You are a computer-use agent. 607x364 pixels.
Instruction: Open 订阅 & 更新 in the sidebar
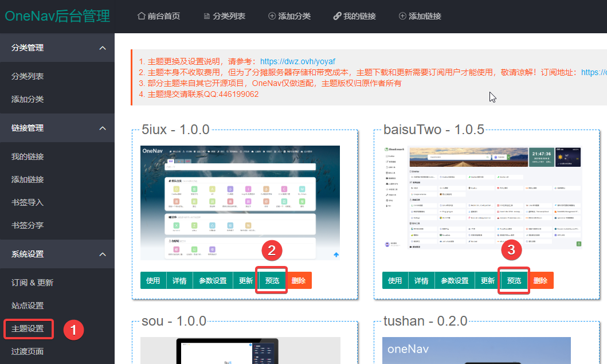pos(33,283)
